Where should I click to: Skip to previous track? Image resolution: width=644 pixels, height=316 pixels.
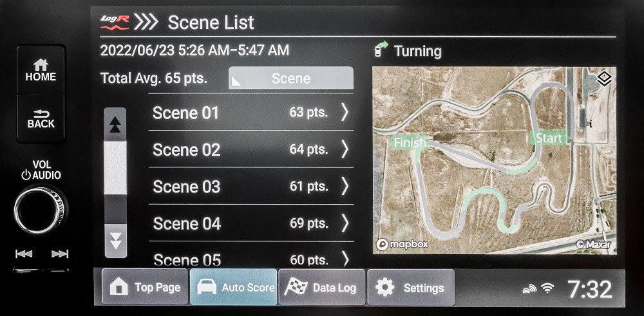(24, 254)
